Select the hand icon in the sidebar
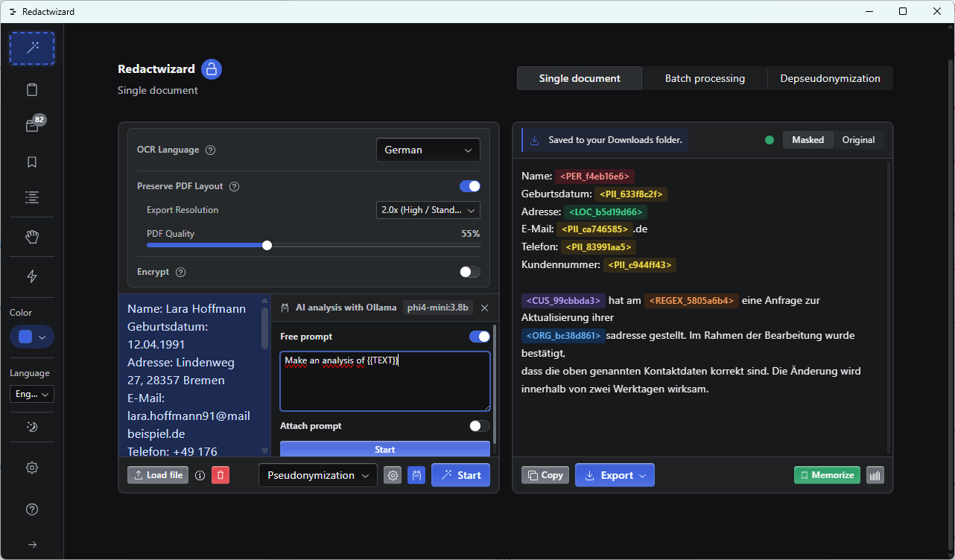Viewport: 955px width, 560px height. click(x=32, y=237)
